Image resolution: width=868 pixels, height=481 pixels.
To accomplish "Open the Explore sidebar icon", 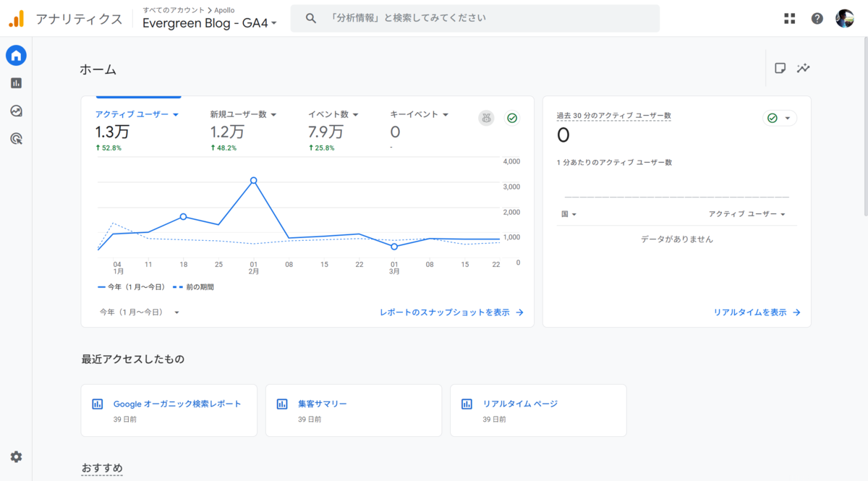I will (16, 111).
